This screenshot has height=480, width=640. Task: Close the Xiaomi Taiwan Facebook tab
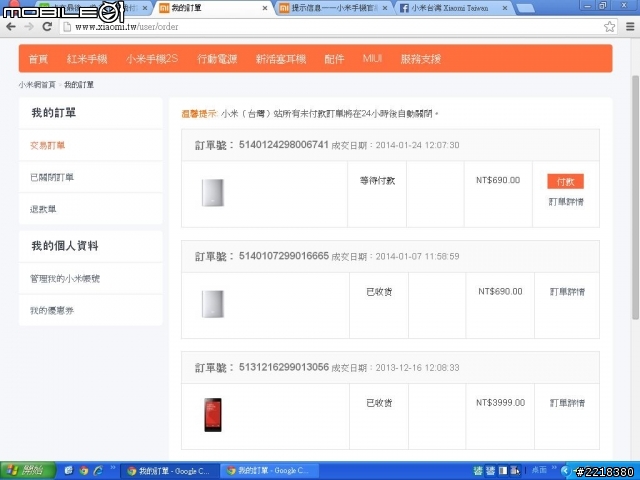pyautogui.click(x=505, y=8)
